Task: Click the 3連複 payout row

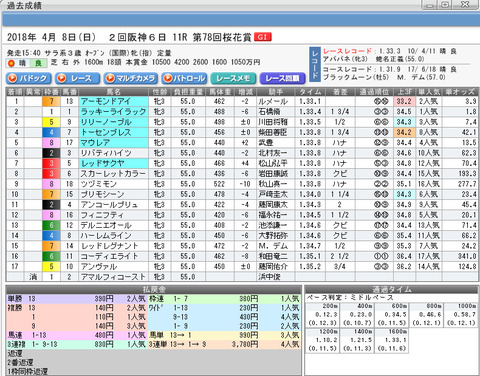Action: pos(77,344)
